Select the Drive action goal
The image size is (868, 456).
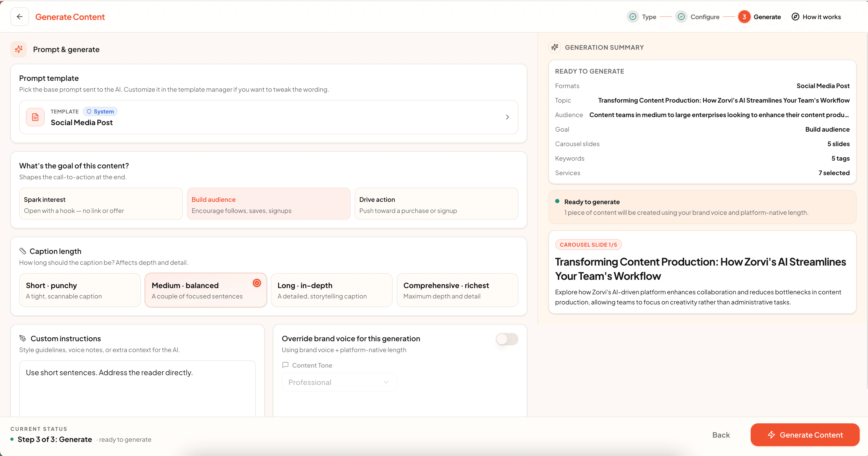tap(436, 204)
